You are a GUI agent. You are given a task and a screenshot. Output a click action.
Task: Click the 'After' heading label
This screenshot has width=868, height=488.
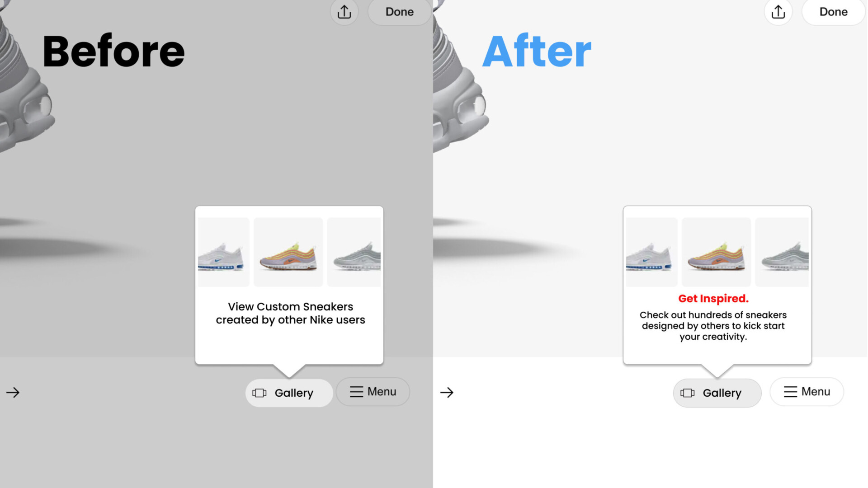point(537,51)
